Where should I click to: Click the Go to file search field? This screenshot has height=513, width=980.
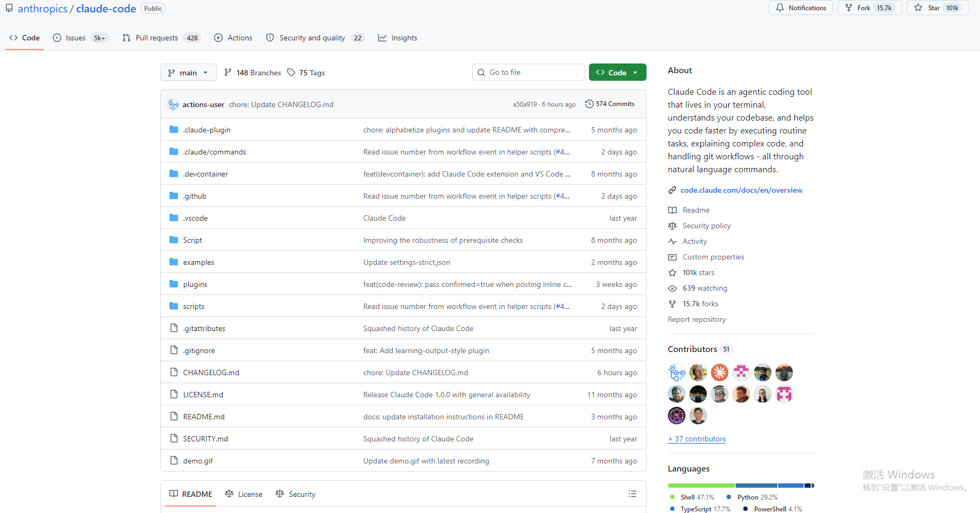(528, 72)
